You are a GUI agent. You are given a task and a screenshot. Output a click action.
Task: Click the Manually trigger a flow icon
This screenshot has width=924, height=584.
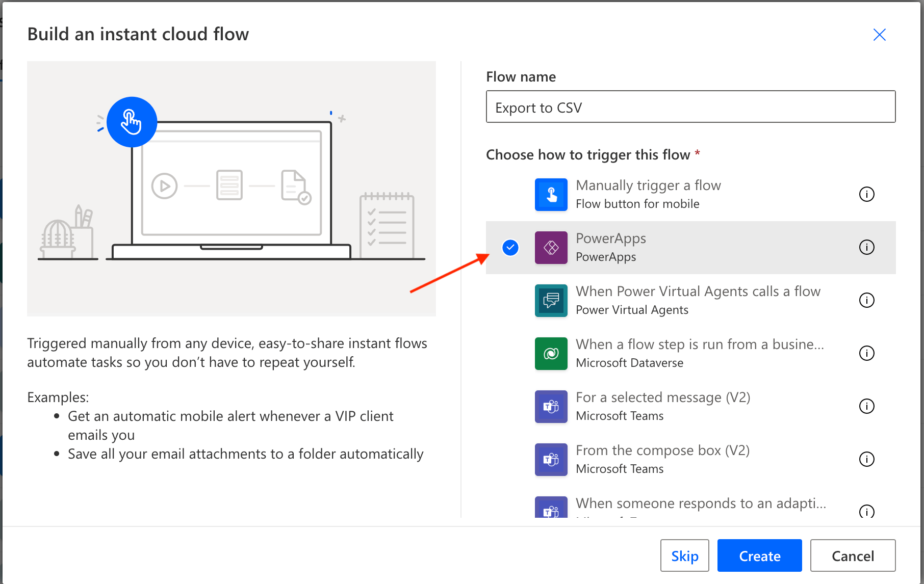point(551,195)
